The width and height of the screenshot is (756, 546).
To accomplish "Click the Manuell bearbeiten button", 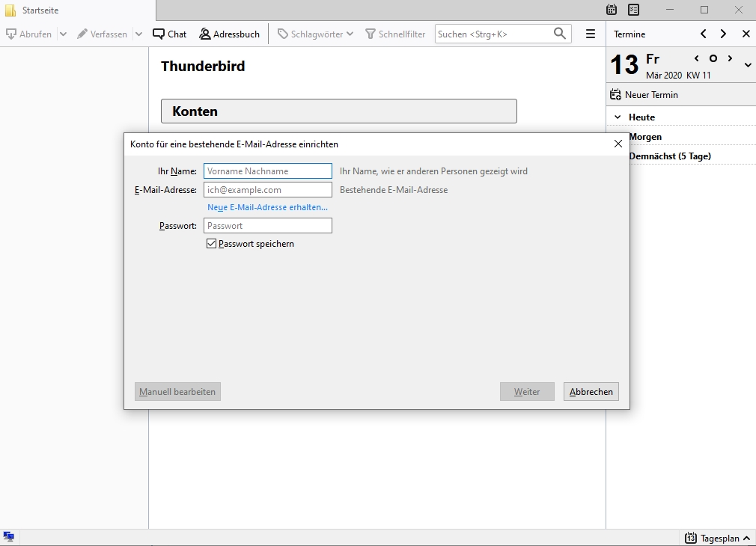I will (177, 392).
